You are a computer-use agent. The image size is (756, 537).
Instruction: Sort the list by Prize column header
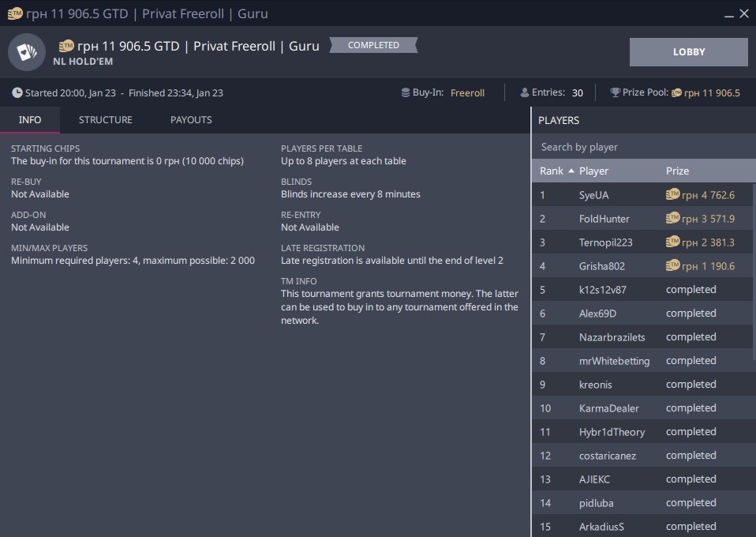677,171
